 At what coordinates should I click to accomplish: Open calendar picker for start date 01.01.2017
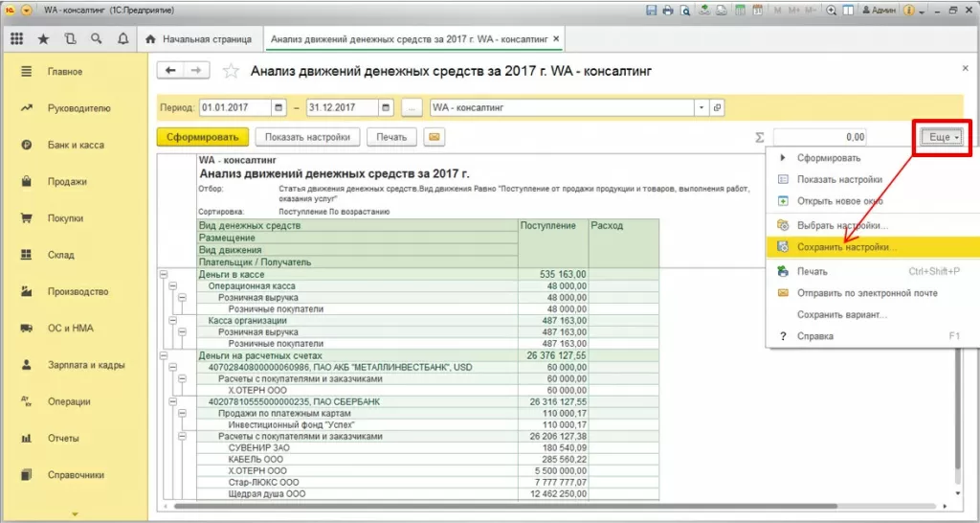[x=278, y=107]
